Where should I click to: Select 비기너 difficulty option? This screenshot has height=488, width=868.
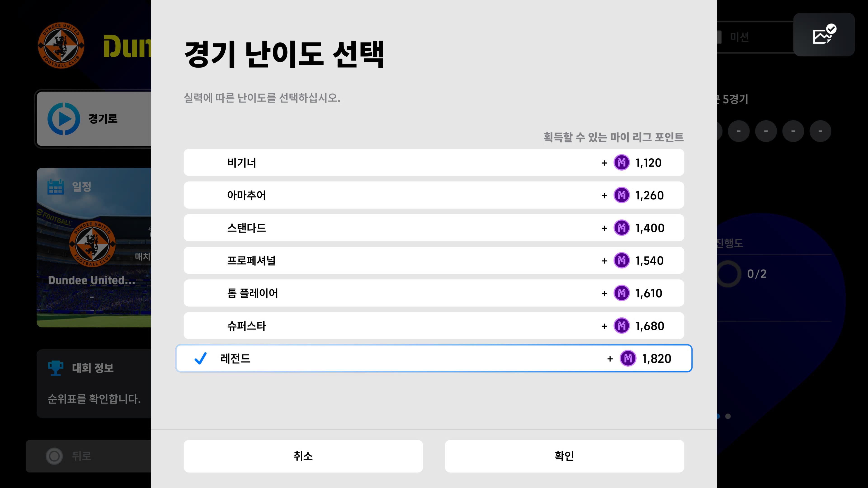pos(433,162)
